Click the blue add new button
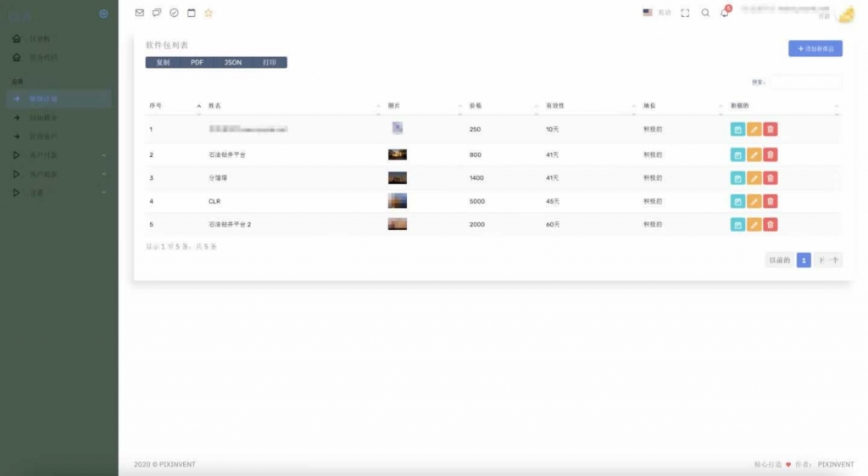 pos(815,49)
